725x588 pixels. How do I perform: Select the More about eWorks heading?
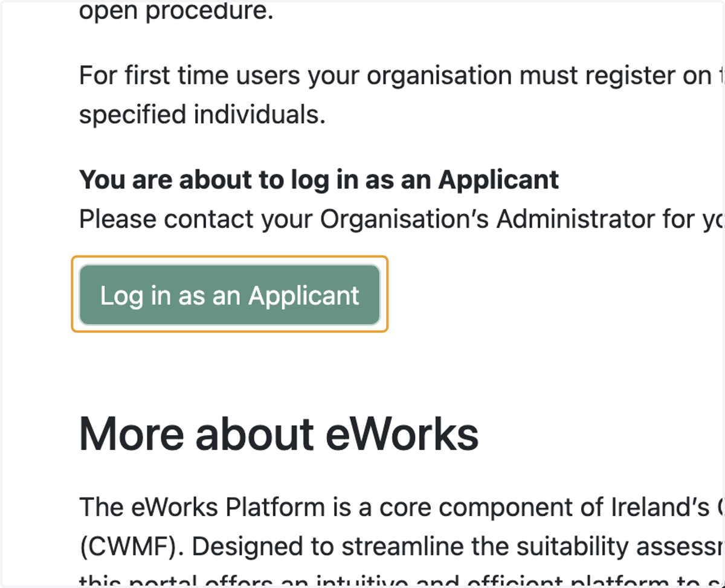[279, 434]
